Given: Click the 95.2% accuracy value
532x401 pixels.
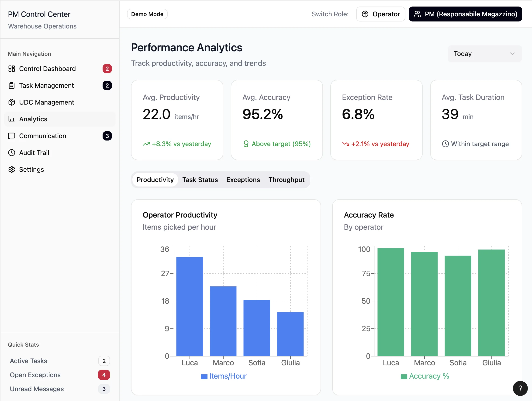Looking at the screenshot, I should (x=263, y=114).
